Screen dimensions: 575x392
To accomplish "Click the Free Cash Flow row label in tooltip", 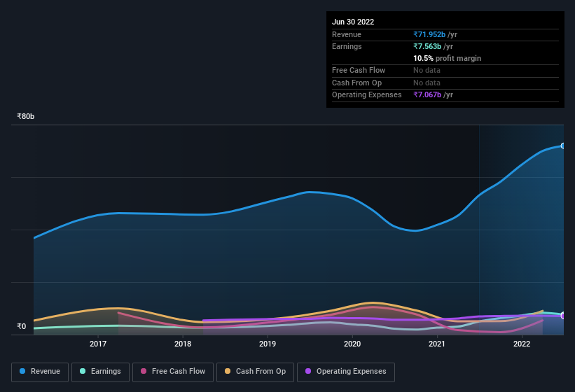I will pyautogui.click(x=359, y=70).
